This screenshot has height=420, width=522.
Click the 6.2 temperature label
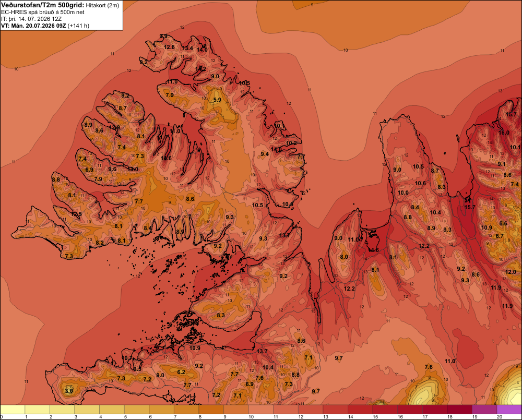(181, 372)
